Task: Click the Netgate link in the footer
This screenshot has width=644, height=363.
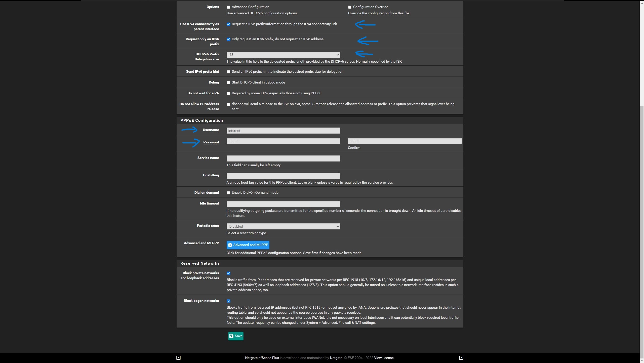Action: [336, 358]
